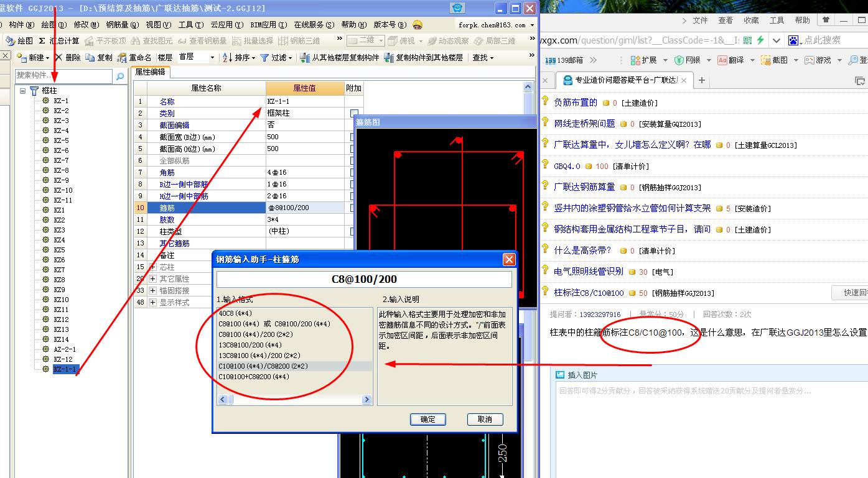Screen dimensions: 868x478
Task: Select format C10@100(4*4)/C8@200(2*2) in list
Action: pyautogui.click(x=294, y=366)
